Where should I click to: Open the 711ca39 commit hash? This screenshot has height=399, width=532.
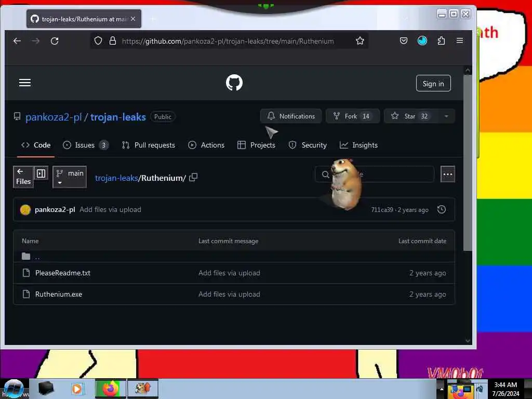(382, 210)
